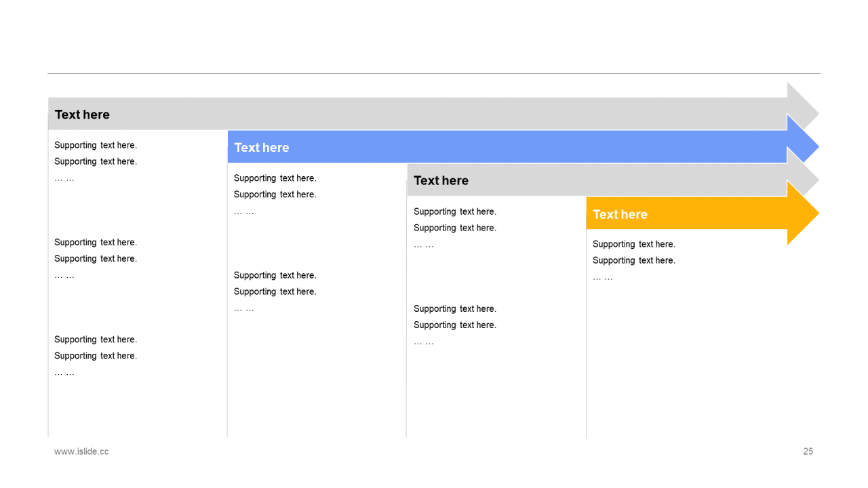This screenshot has height=488, width=868.
Task: Click the orange arrow's arrowhead tip
Action: tap(804, 213)
